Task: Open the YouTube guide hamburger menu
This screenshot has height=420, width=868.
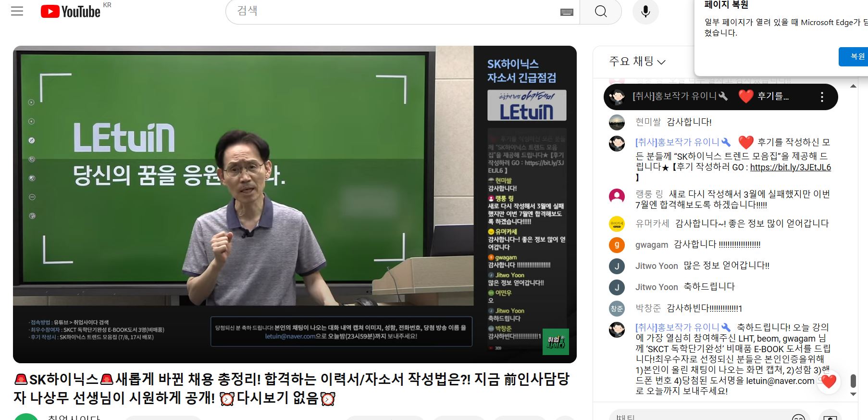Action: point(17,11)
